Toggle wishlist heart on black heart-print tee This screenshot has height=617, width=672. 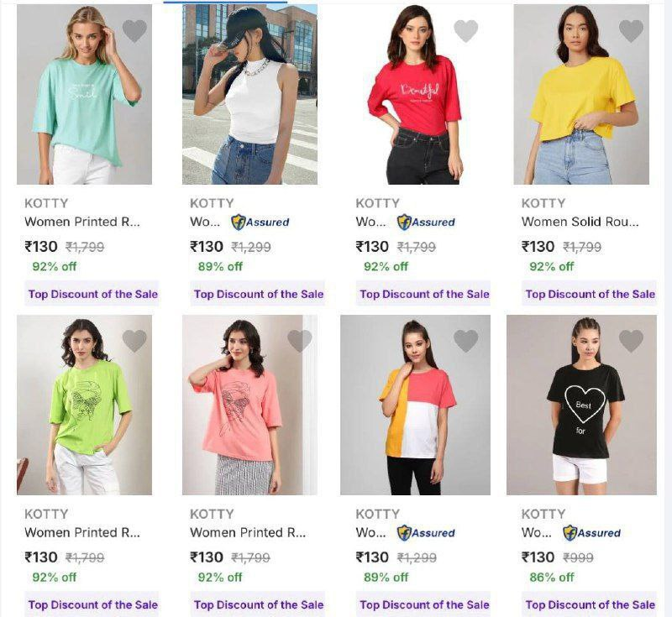click(x=632, y=341)
